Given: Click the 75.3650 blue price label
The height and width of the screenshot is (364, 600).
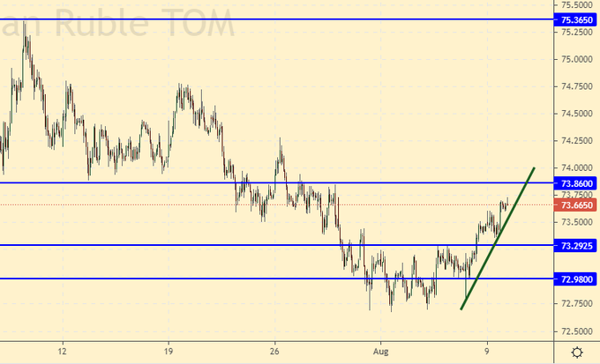Looking at the screenshot, I should [x=576, y=19].
